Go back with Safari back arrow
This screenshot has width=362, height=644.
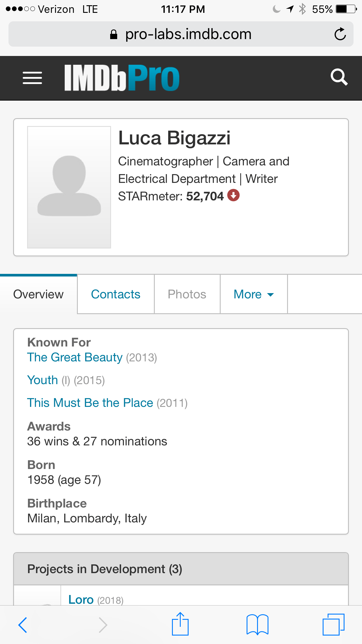tap(23, 625)
